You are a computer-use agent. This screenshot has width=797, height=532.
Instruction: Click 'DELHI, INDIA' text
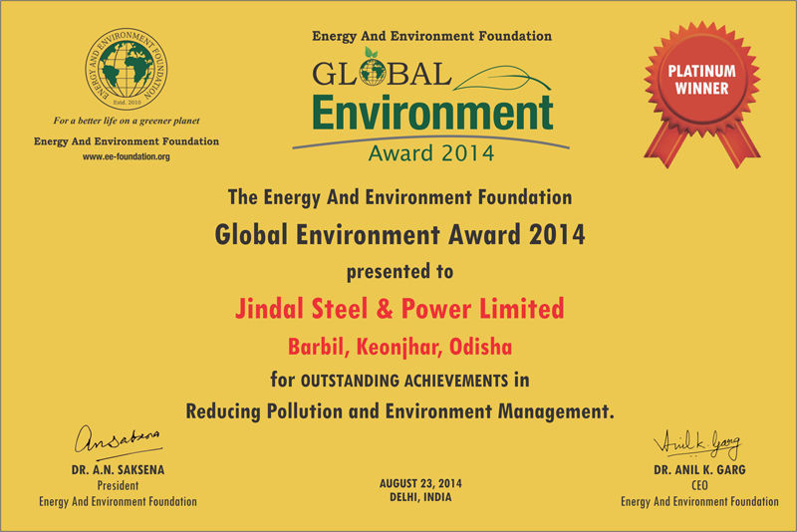[420, 497]
